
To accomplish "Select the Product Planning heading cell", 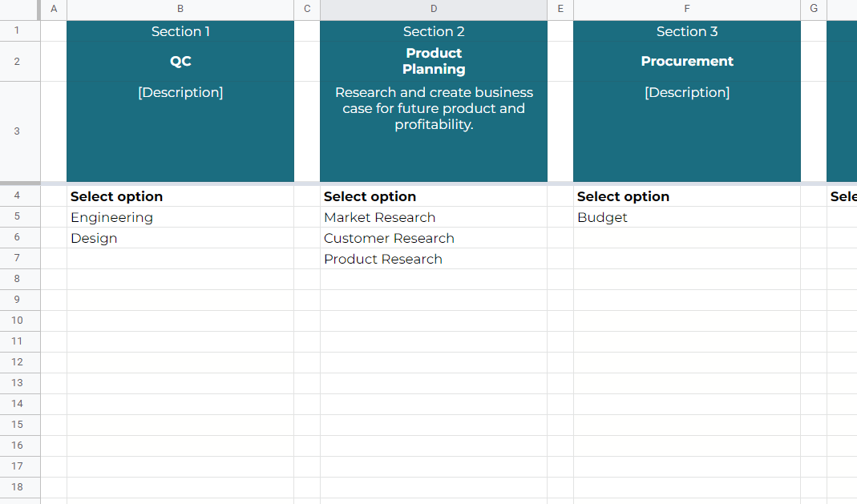I will coord(434,61).
